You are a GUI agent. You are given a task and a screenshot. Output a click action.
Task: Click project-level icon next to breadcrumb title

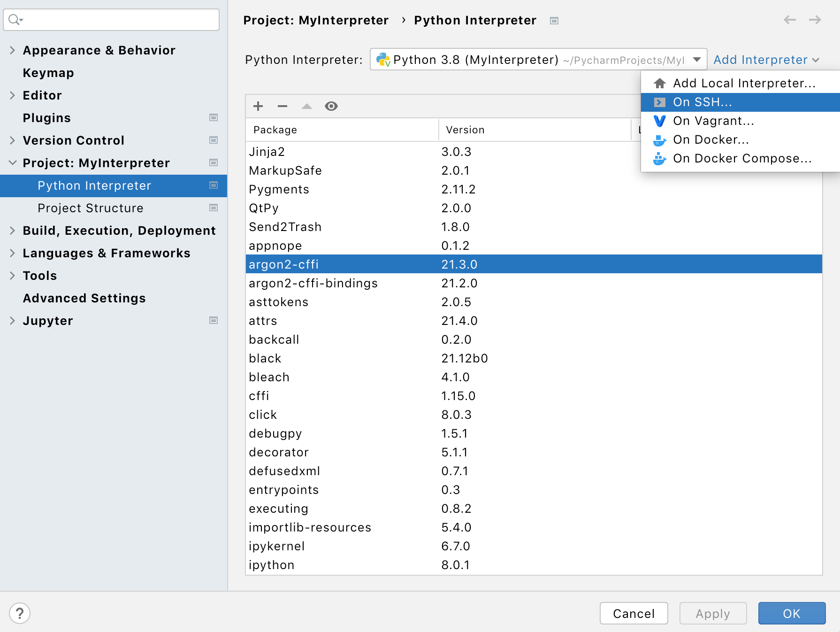pos(554,21)
